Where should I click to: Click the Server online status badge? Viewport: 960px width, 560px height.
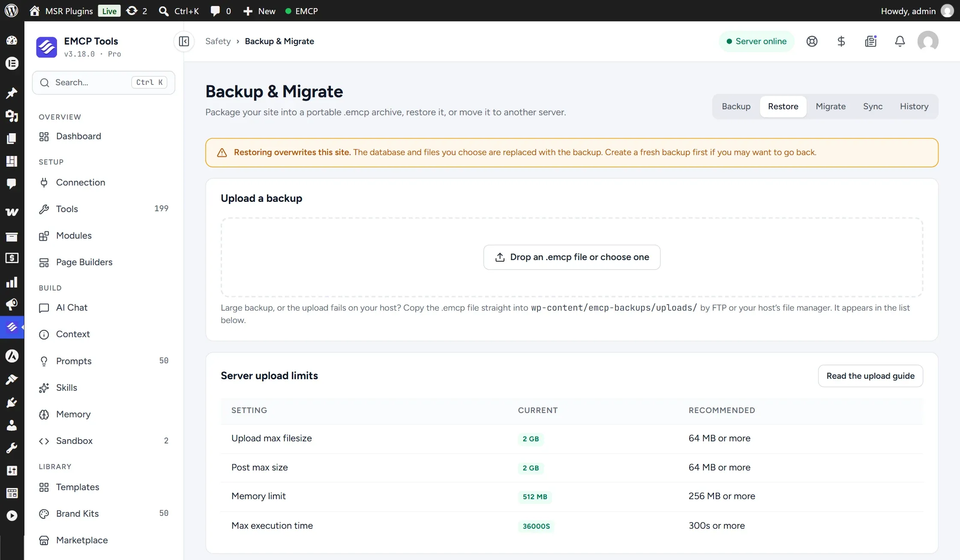pyautogui.click(x=756, y=41)
